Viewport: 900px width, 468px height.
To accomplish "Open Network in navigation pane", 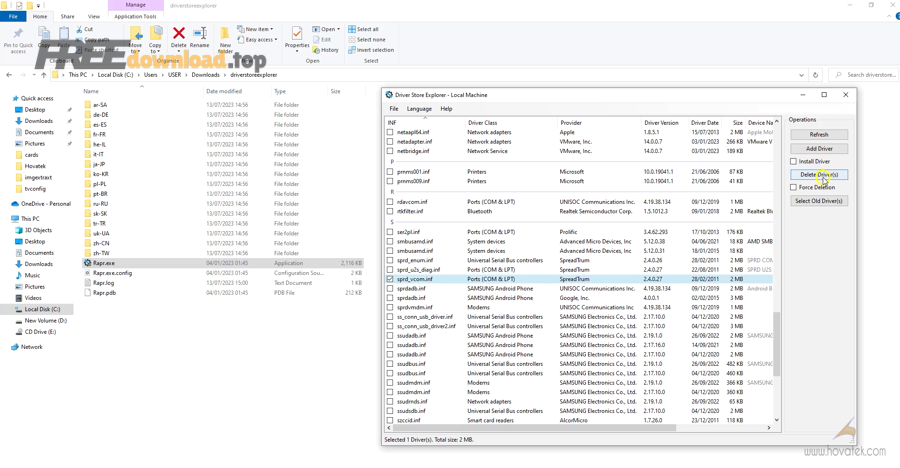I will tap(32, 347).
